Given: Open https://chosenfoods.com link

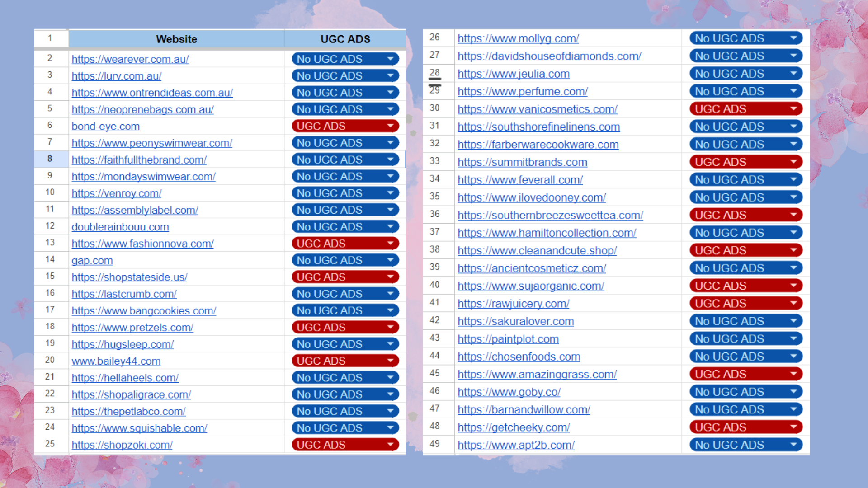Looking at the screenshot, I should pyautogui.click(x=519, y=357).
